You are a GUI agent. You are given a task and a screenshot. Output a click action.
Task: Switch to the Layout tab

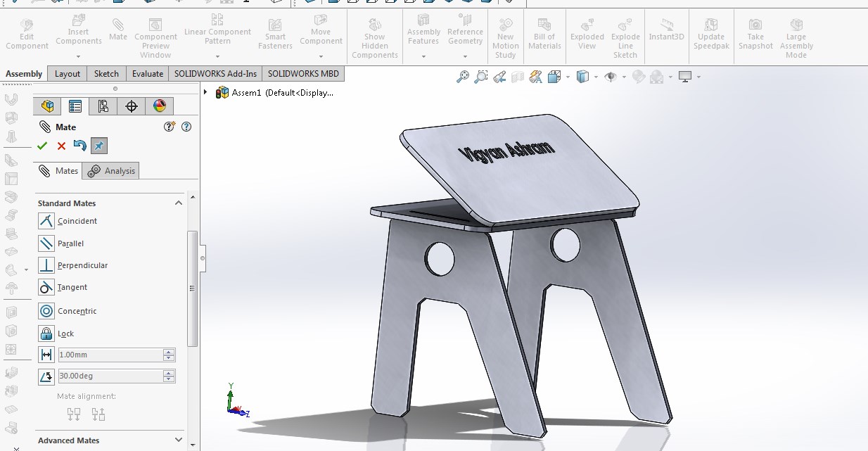point(68,74)
